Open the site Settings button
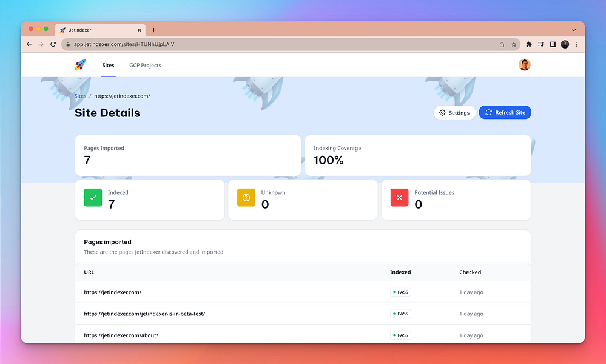Viewport: 606px width, 364px height. (454, 112)
